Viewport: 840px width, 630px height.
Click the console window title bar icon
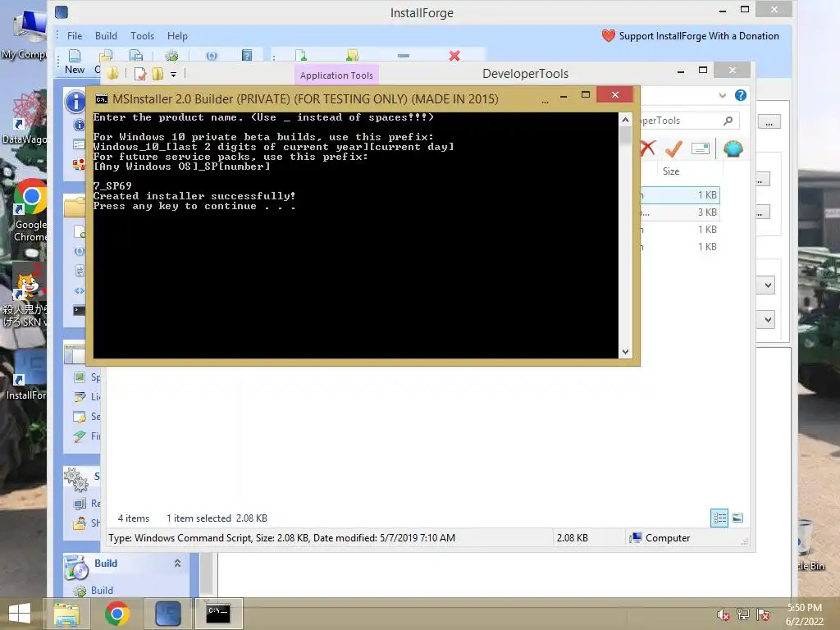pos(101,99)
